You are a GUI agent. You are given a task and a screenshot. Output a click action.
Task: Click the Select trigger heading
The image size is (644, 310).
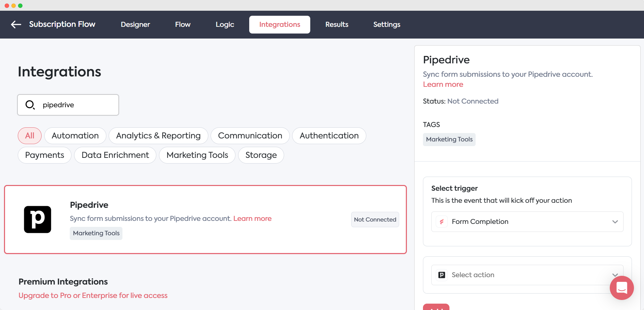454,188
